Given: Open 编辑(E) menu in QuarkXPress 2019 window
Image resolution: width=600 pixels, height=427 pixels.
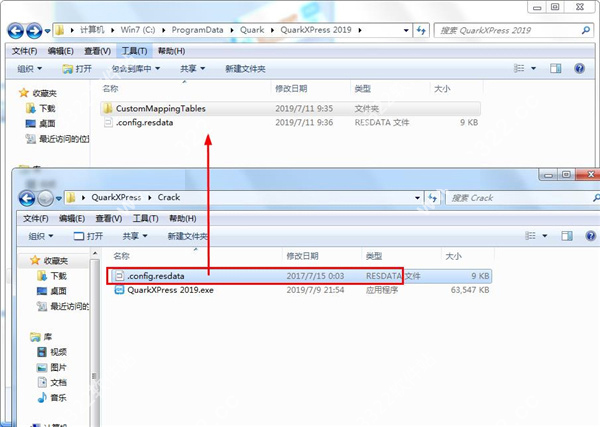Looking at the screenshot, I should click(x=60, y=51).
